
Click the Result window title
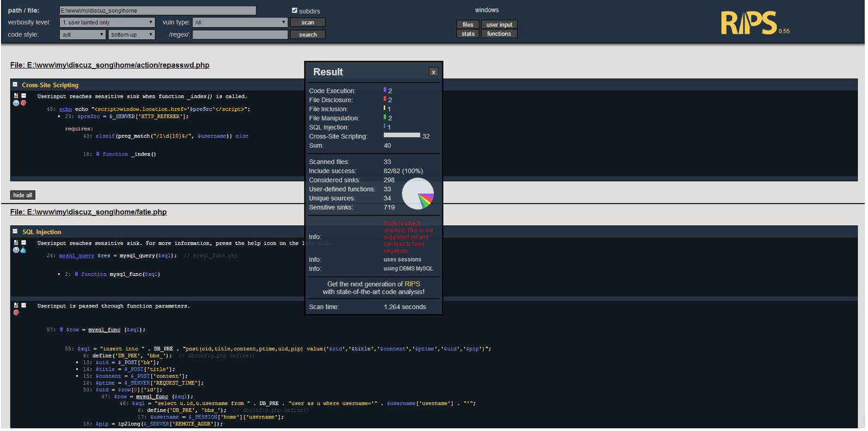(328, 72)
